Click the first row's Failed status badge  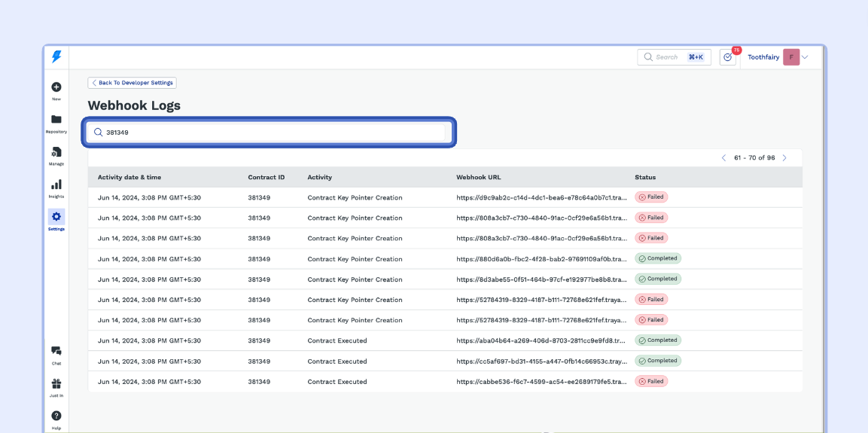coord(651,197)
